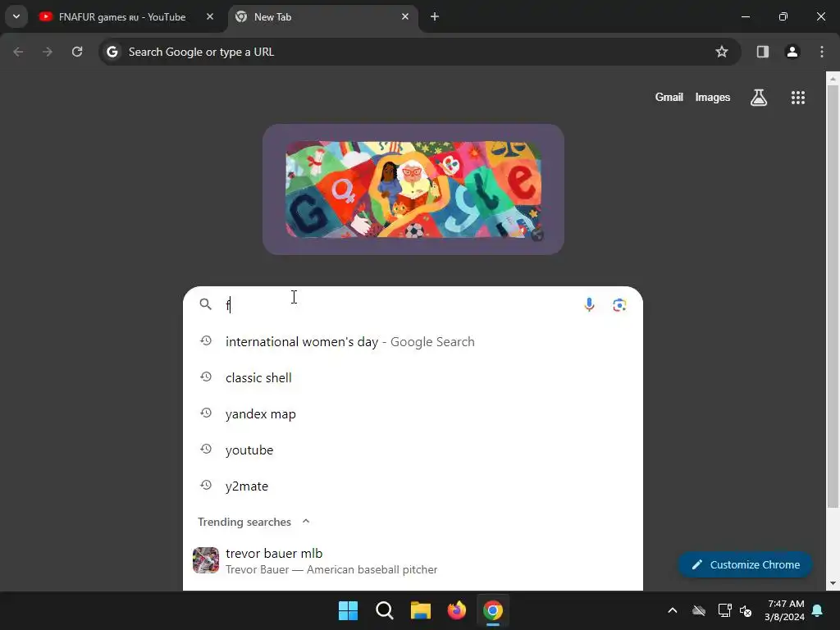The width and height of the screenshot is (840, 630).
Task: Select suggestion yandex map
Action: pos(413,414)
